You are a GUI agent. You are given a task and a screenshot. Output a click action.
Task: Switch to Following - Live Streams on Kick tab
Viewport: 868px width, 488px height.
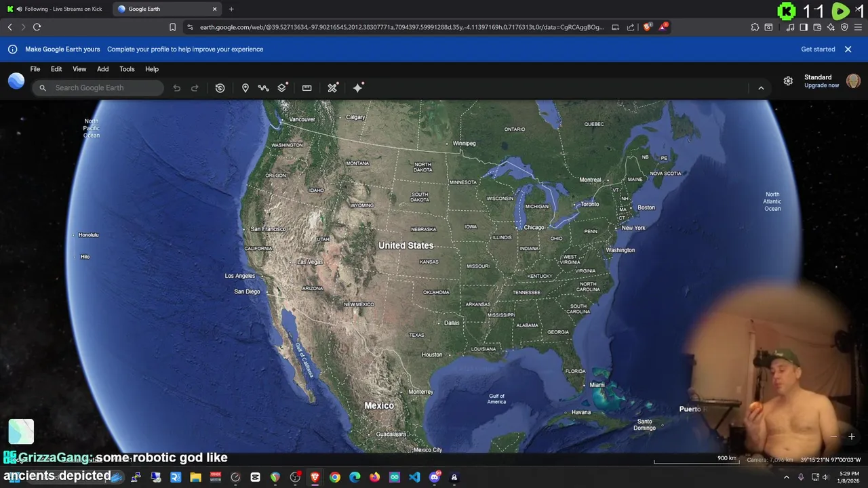click(57, 9)
